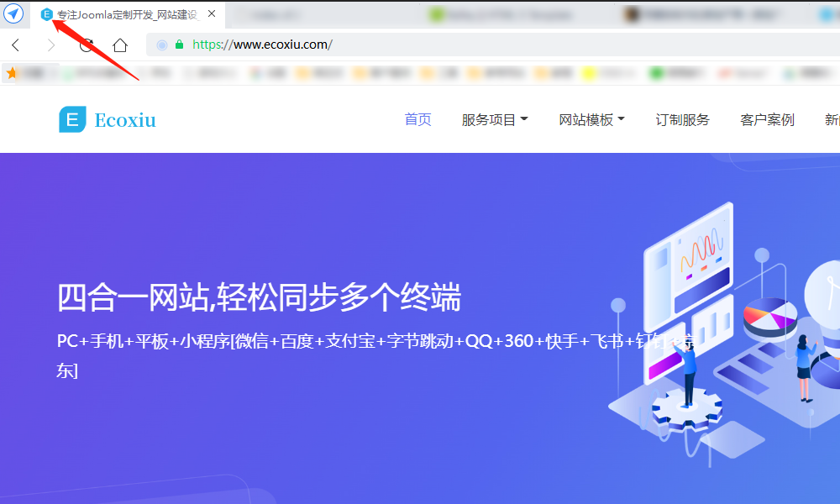Focus the address bar showing www.ecoxiu.com
The height and width of the screenshot is (504, 840).
pos(420,45)
